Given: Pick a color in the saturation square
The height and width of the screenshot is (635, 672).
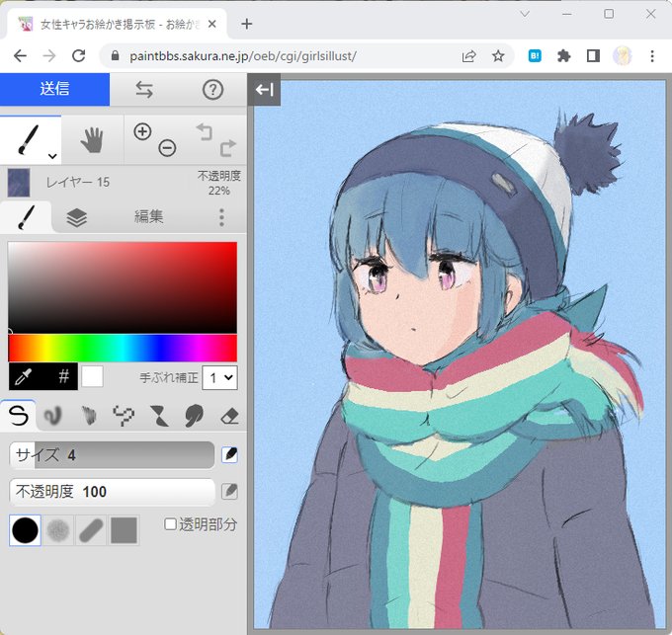Looking at the screenshot, I should [x=123, y=287].
